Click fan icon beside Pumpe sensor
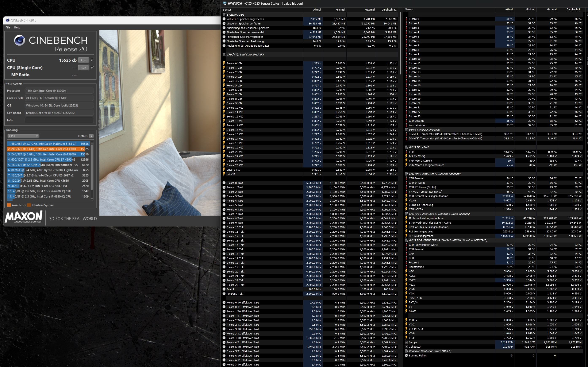The height and width of the screenshot is (367, 588). (x=406, y=342)
